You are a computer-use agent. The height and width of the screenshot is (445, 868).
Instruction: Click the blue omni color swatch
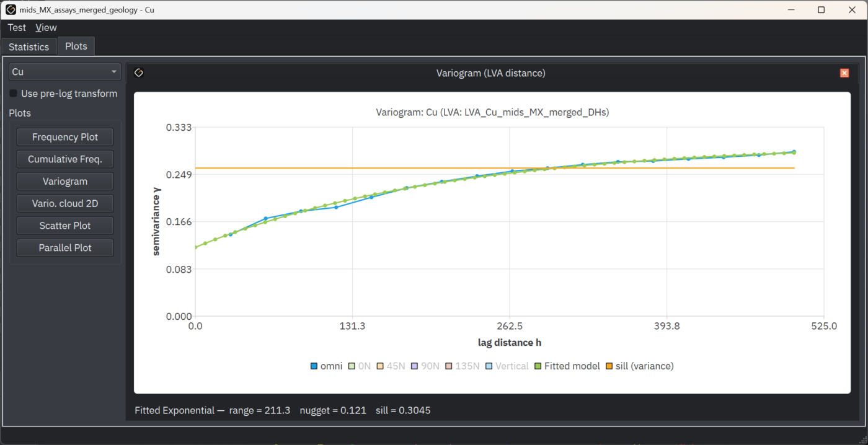(314, 366)
